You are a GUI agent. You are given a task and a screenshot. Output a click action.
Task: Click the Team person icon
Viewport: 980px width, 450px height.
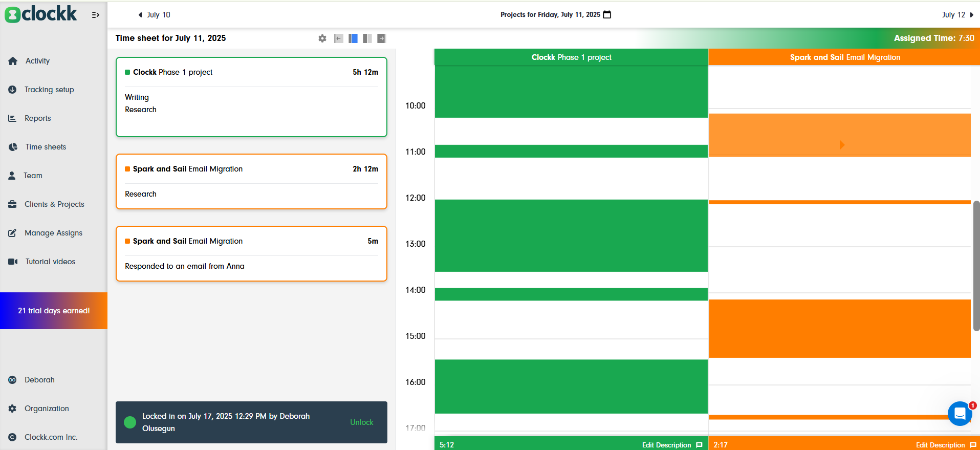12,176
